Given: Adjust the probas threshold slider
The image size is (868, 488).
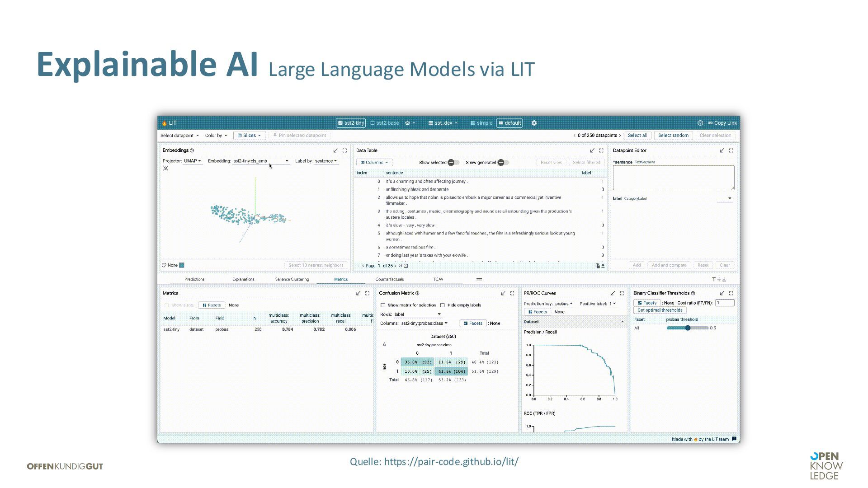Looking at the screenshot, I should 688,328.
